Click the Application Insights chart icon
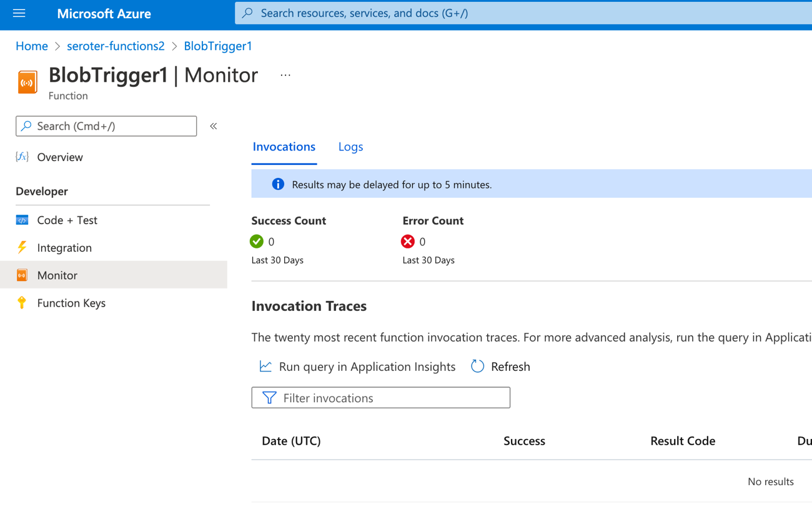The image size is (812, 512). tap(265, 367)
